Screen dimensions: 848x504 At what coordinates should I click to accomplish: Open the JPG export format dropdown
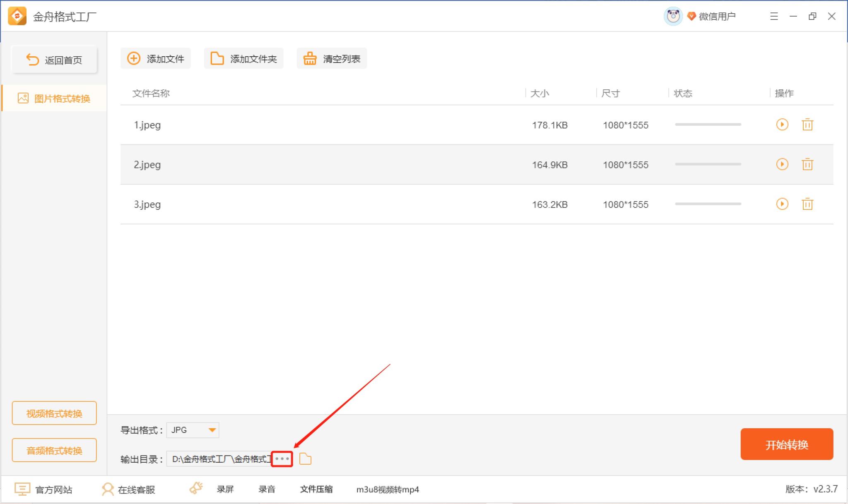[193, 430]
